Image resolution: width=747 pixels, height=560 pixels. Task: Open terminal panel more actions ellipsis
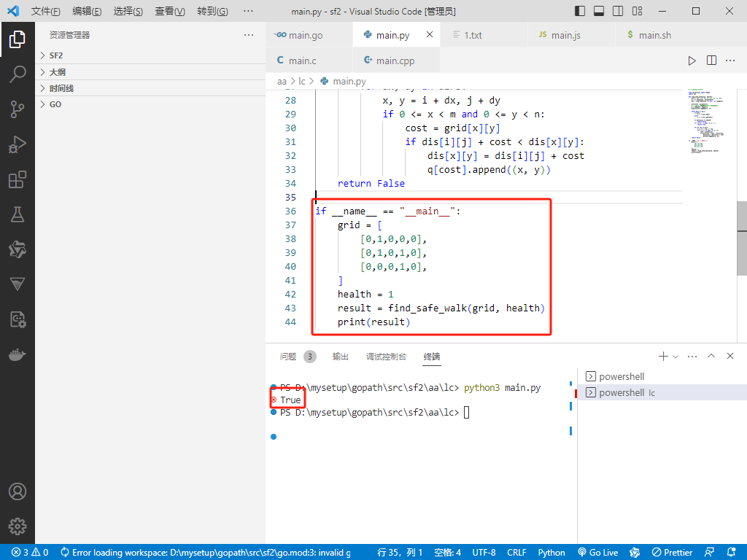coord(692,356)
